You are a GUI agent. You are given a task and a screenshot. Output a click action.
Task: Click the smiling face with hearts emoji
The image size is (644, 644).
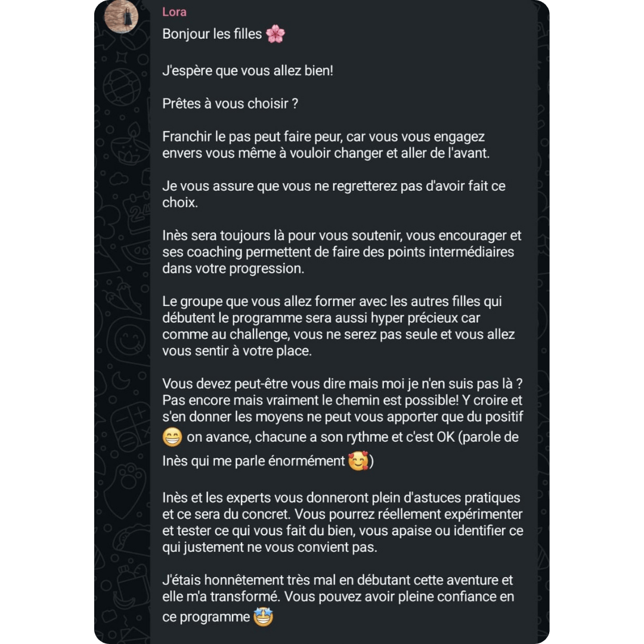(x=358, y=461)
